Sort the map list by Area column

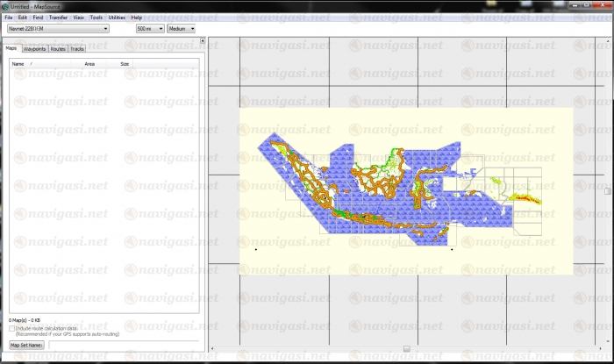[89, 64]
